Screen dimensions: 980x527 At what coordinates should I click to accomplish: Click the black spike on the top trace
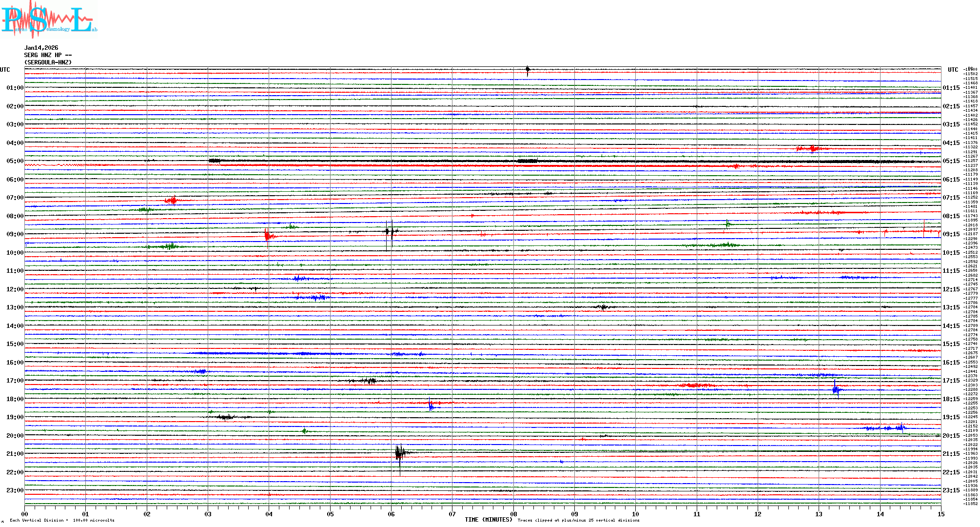pos(528,70)
